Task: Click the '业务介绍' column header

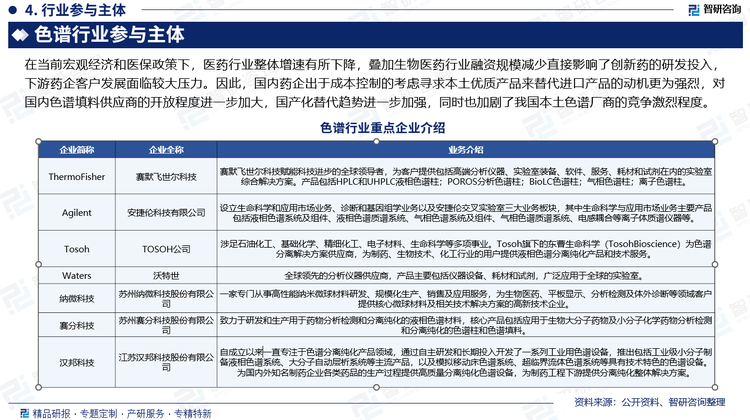Action: pos(465,150)
